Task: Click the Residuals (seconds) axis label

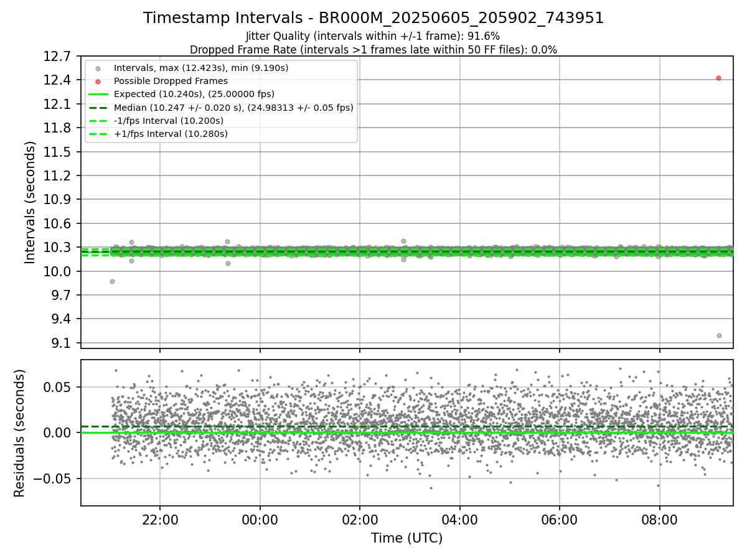Action: pyautogui.click(x=19, y=433)
